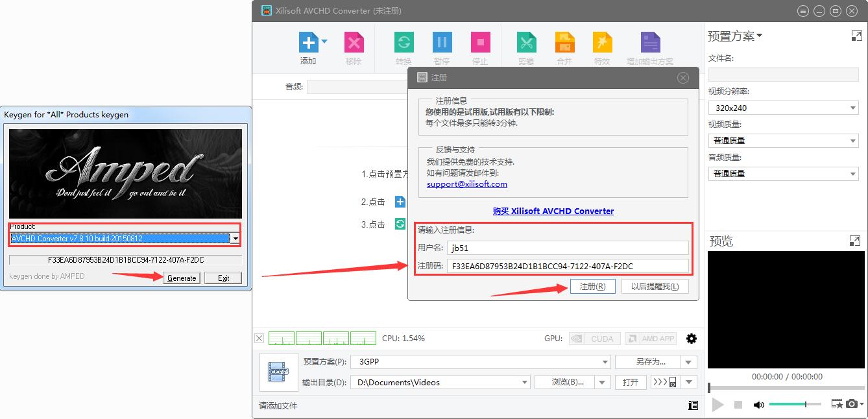Open the Preset (预置方案) panel header dropdown
Screen dimensions: 868x419
(759, 36)
